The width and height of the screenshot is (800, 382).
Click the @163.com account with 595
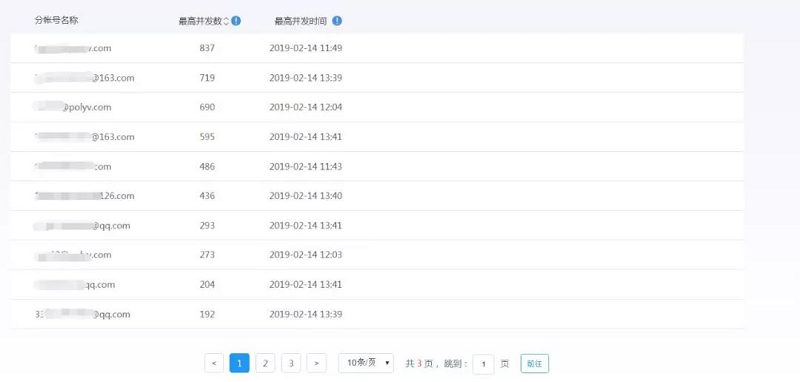(x=85, y=137)
